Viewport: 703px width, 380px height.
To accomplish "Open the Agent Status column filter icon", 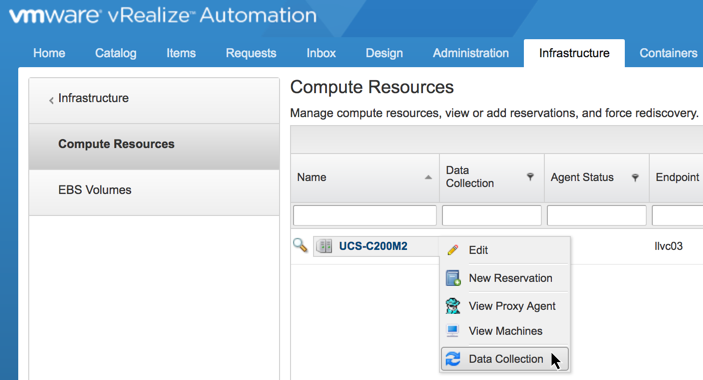I will tap(635, 177).
